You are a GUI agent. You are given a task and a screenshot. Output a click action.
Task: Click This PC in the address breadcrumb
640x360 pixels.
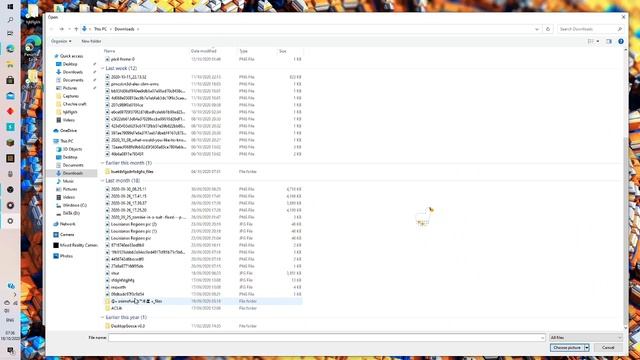point(100,29)
